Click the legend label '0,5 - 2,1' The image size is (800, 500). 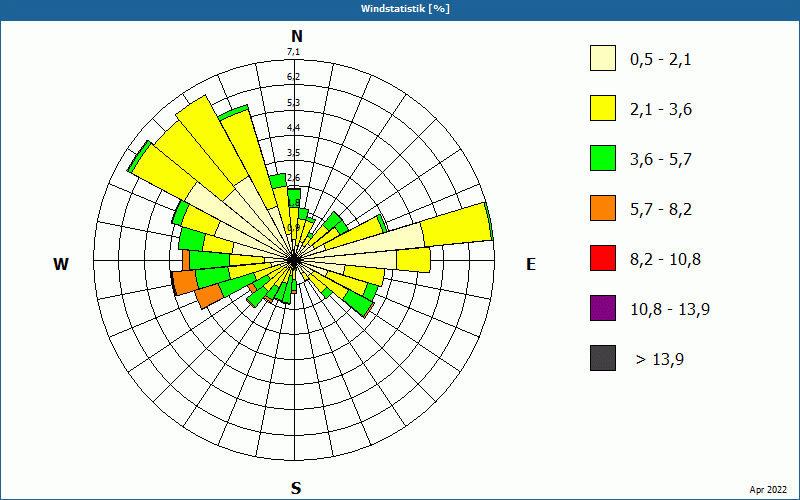tap(661, 60)
